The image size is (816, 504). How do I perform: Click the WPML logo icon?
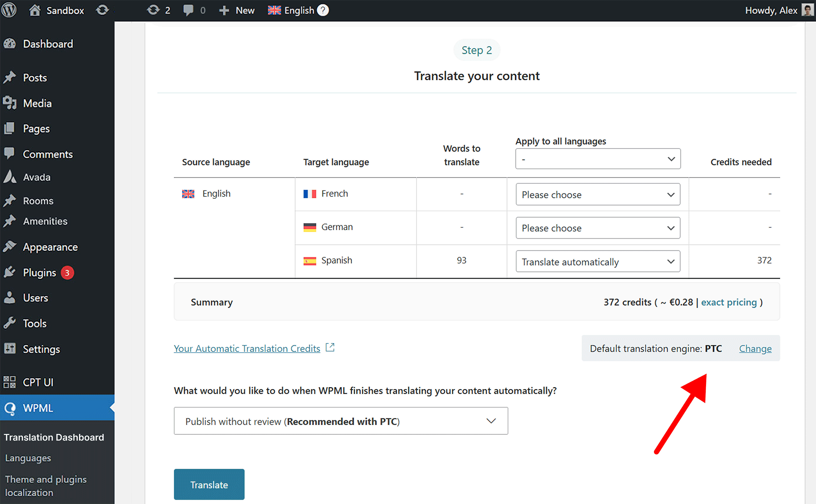pos(10,408)
